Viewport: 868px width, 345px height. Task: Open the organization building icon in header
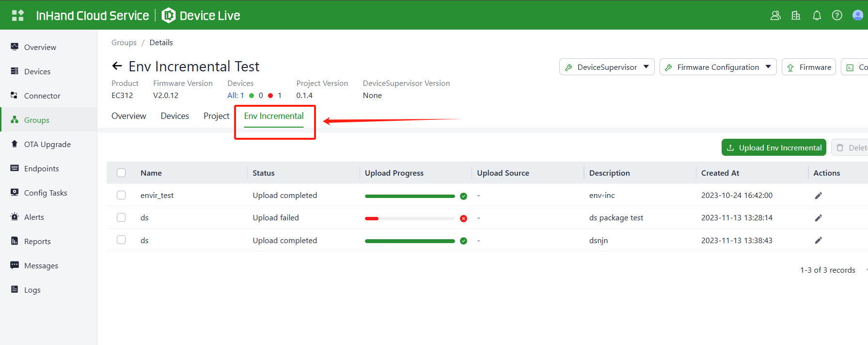click(x=796, y=16)
